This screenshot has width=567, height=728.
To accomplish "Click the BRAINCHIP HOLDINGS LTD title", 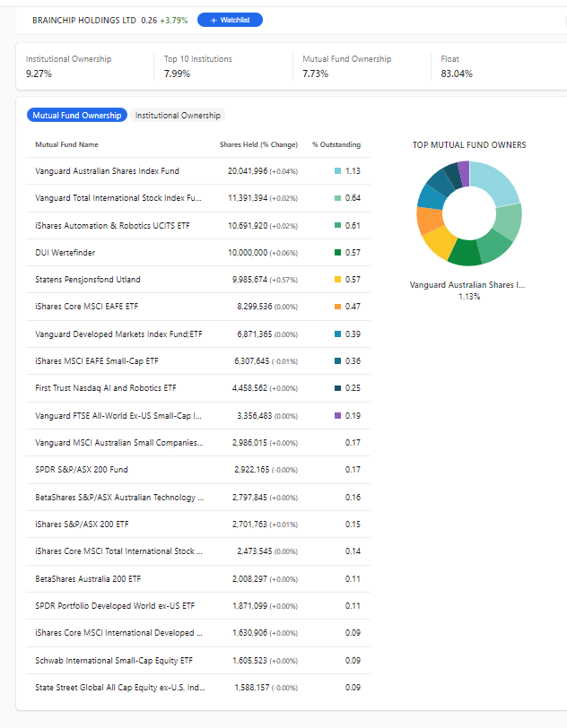I will click(x=84, y=21).
